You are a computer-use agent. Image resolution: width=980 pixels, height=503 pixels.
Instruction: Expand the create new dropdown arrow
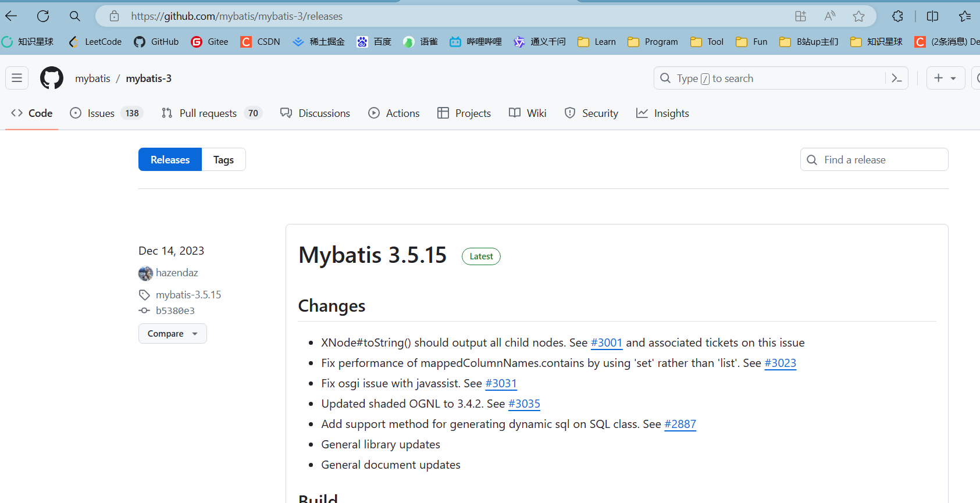pyautogui.click(x=953, y=79)
